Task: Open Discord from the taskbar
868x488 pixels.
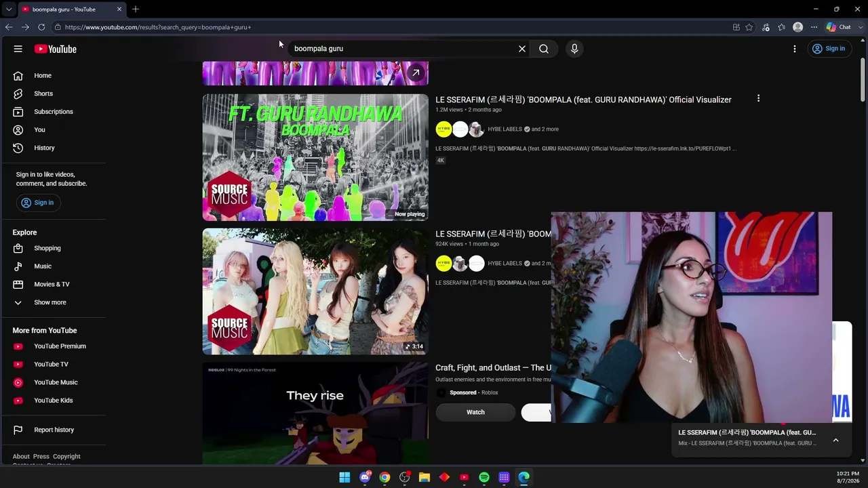Action: (x=365, y=477)
